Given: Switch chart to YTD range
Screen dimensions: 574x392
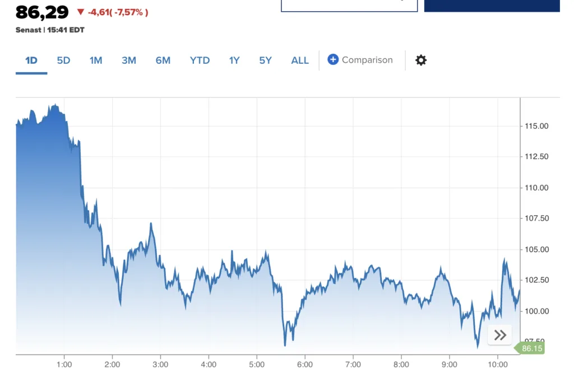Looking at the screenshot, I should point(200,60).
